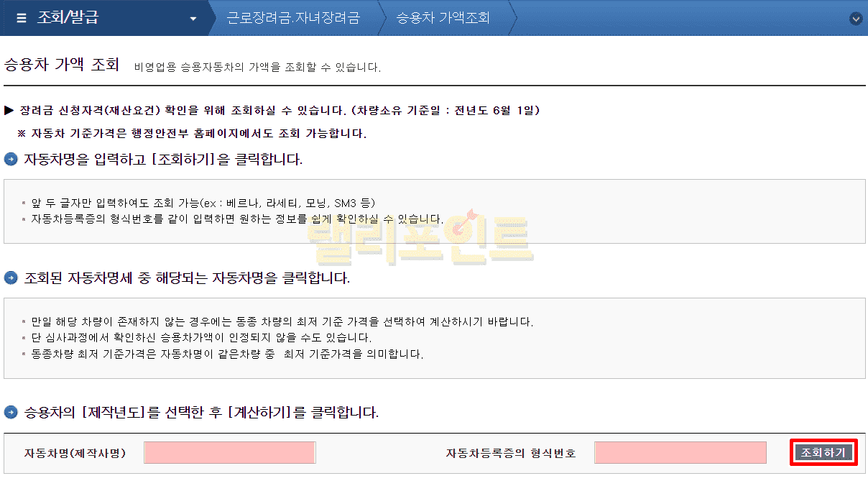Click the red 행정안전부 홈페이지 notice text
Screen dimensions: 868x481
point(192,134)
